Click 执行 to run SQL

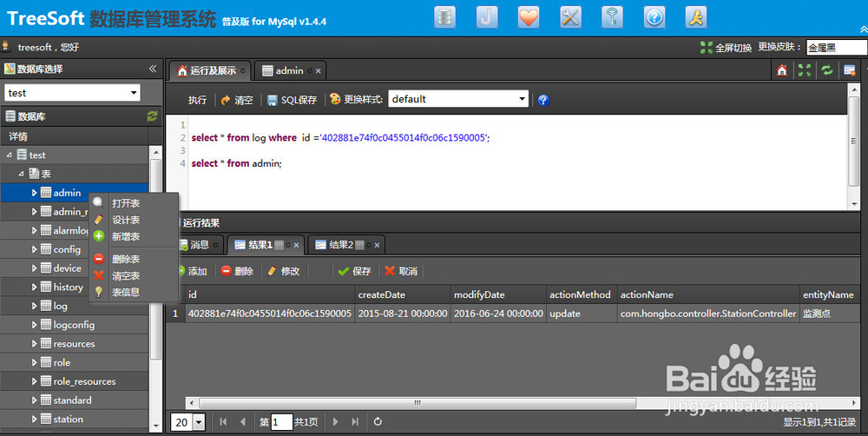[x=197, y=100]
